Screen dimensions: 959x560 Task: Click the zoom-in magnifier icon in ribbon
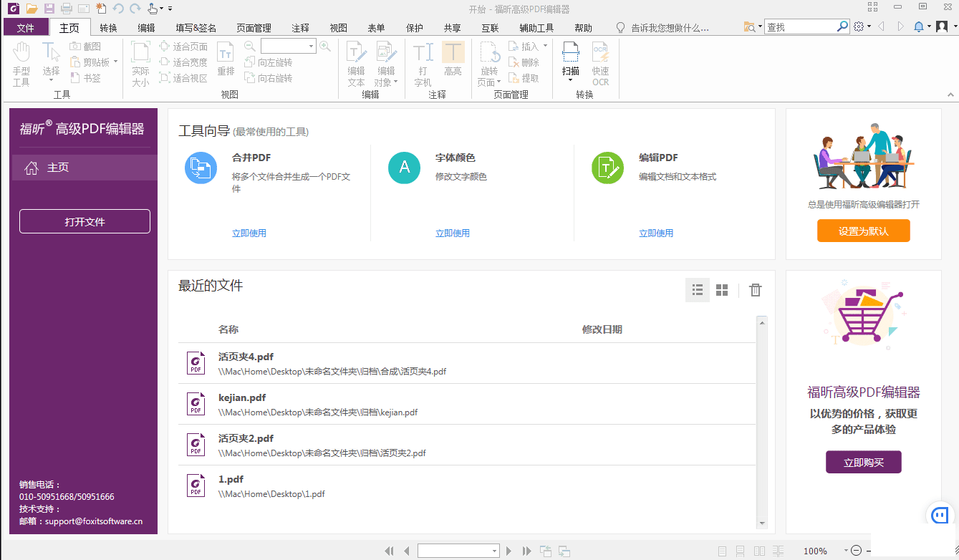(x=325, y=46)
